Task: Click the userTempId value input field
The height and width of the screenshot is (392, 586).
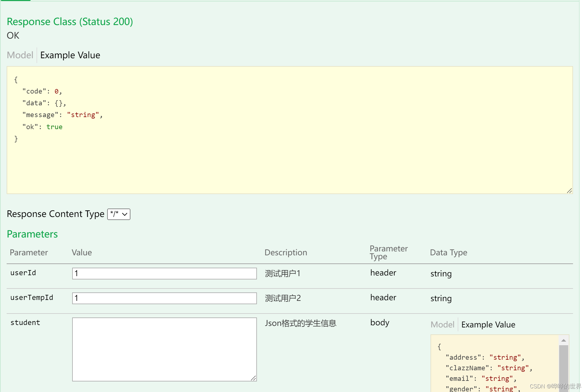Action: 164,298
